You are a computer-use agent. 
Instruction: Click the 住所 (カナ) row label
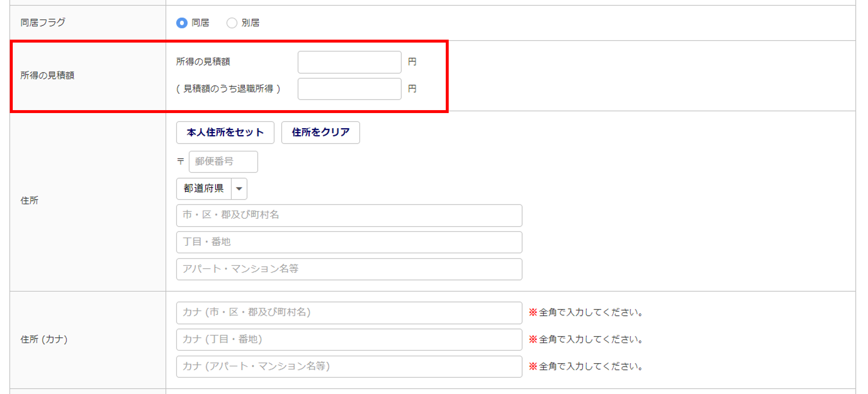(44, 340)
